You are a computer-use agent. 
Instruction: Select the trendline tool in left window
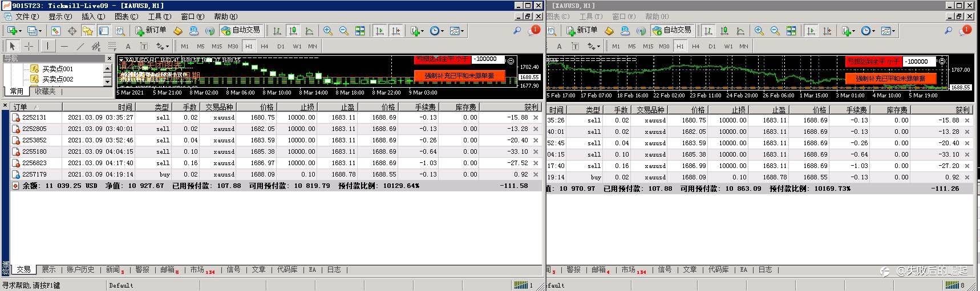[80, 46]
